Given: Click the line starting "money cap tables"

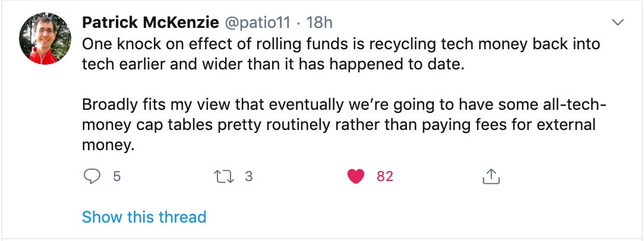Looking at the screenshot, I should [339, 126].
